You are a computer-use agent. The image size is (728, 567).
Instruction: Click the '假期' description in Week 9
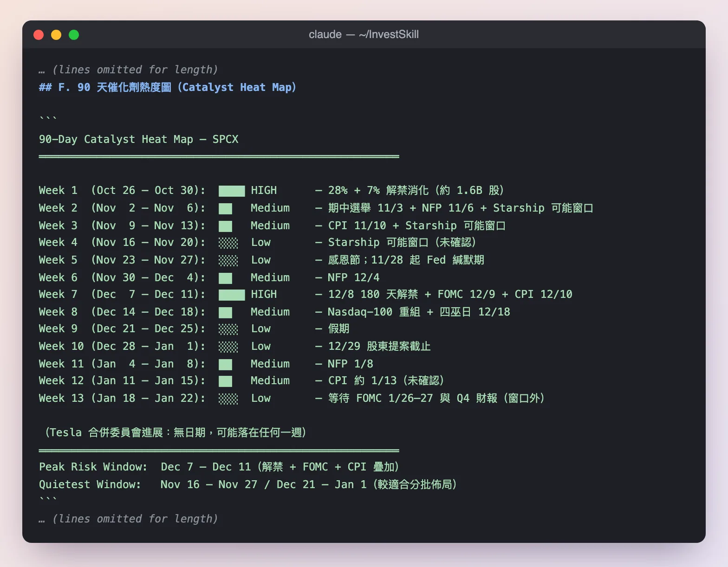click(338, 329)
